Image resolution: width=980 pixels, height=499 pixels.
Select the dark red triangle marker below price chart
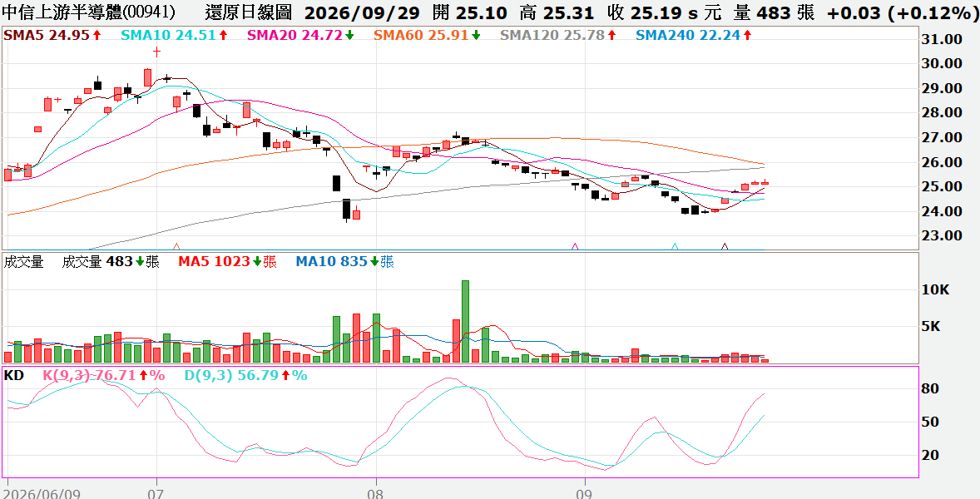pyautogui.click(x=725, y=247)
